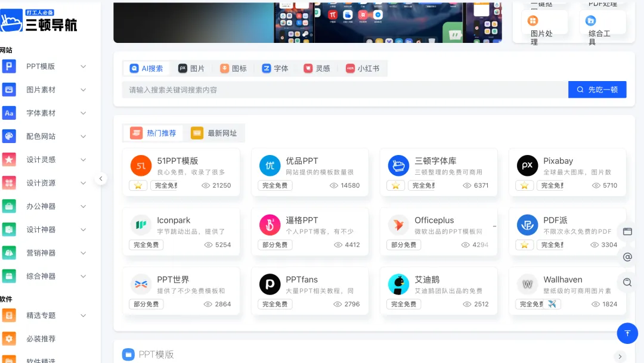Expand the 图片素材 sidebar chevron
This screenshot has width=644, height=363.
83,90
